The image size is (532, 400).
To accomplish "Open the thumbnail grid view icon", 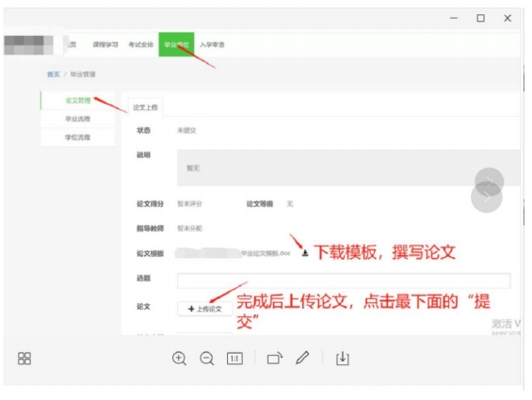I will point(24,359).
